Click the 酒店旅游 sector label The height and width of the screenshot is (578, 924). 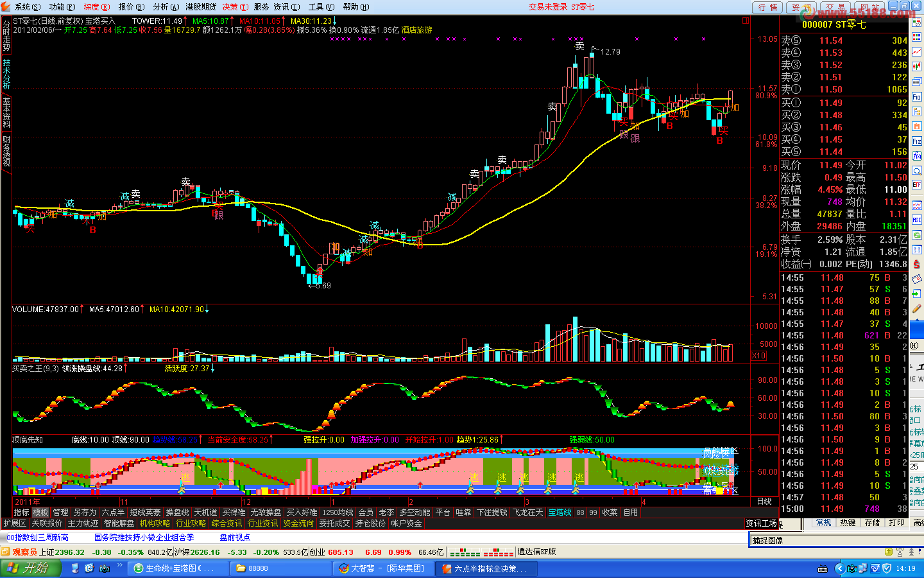416,30
